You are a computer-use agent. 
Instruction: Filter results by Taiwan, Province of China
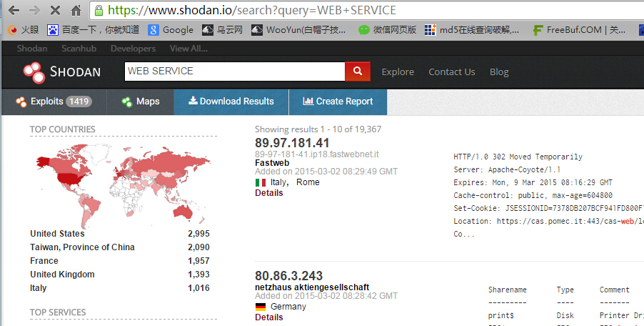click(x=82, y=247)
